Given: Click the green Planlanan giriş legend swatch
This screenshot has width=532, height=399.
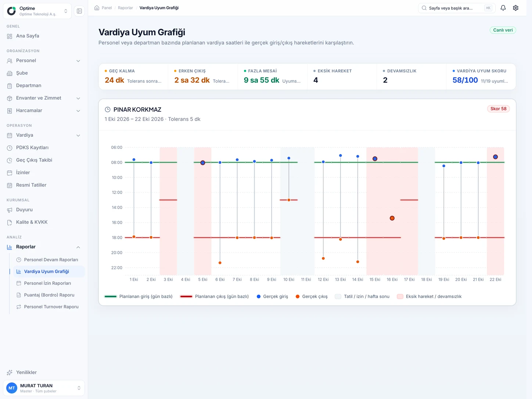Looking at the screenshot, I should (111, 296).
